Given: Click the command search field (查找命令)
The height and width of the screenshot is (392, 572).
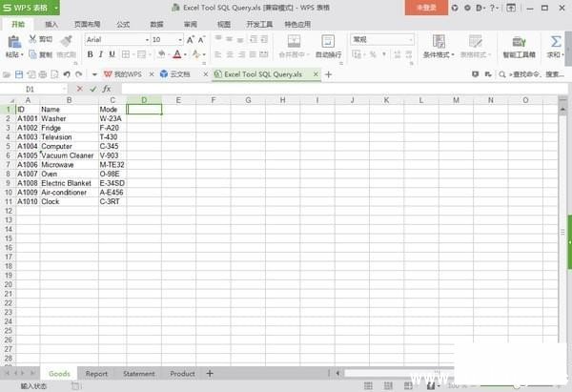Looking at the screenshot, I should [532, 74].
